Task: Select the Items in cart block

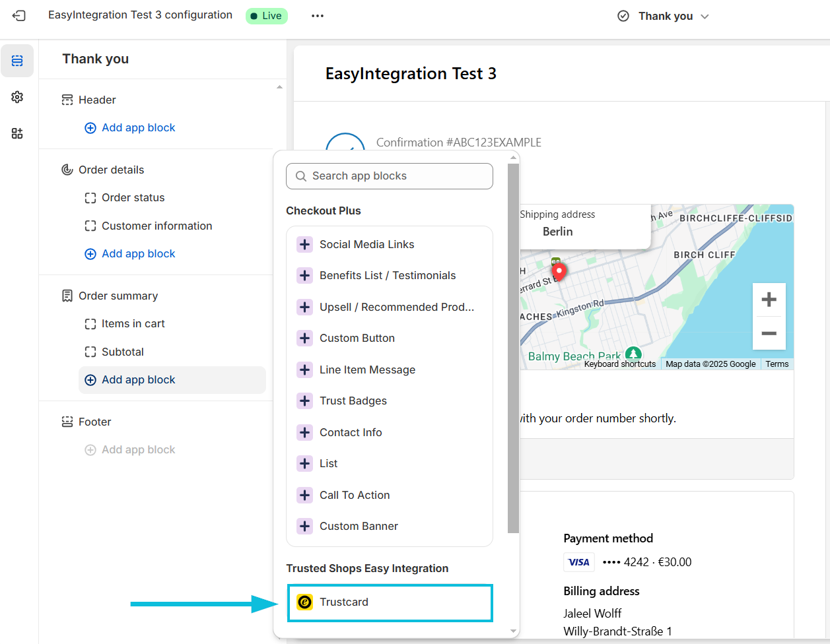Action: tap(133, 323)
